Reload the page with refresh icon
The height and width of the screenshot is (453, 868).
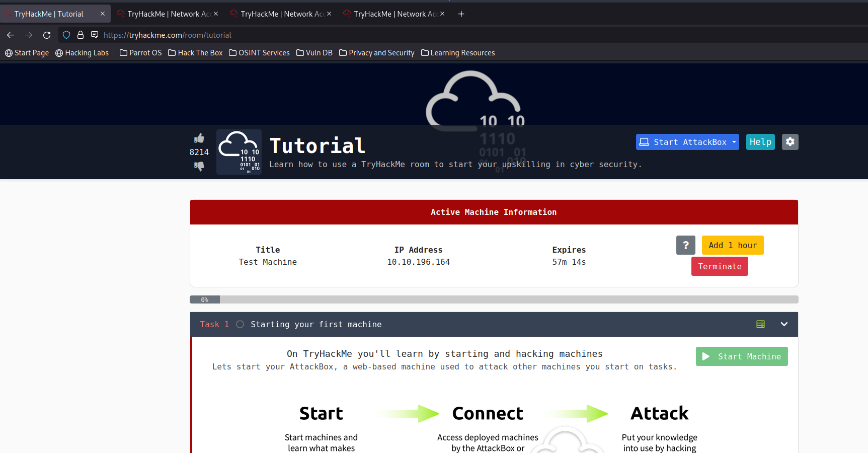pyautogui.click(x=47, y=35)
